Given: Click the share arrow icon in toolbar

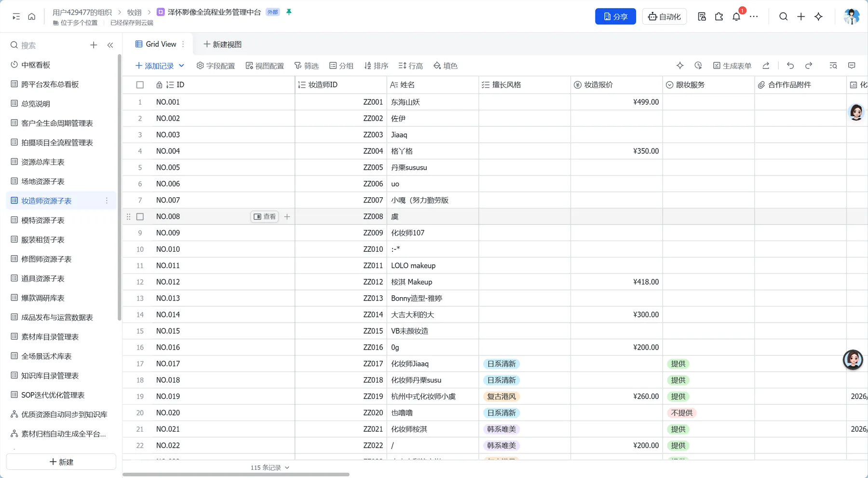Looking at the screenshot, I should 766,66.
